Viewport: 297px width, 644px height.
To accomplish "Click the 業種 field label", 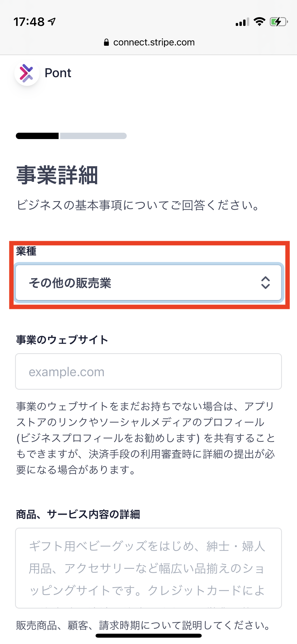I will 26,251.
